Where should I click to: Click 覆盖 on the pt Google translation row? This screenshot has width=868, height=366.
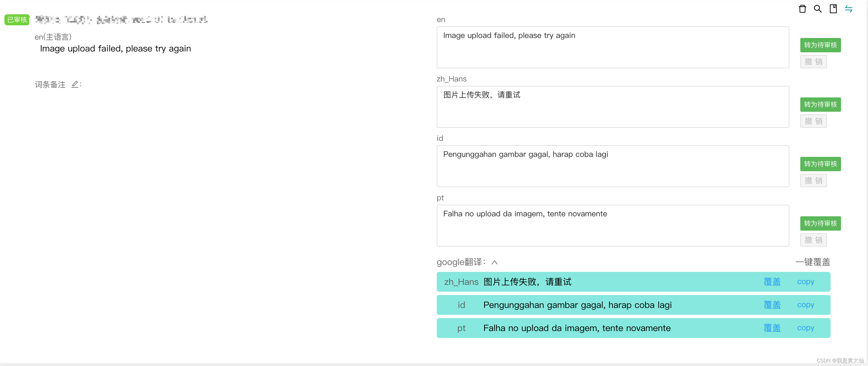pos(772,328)
